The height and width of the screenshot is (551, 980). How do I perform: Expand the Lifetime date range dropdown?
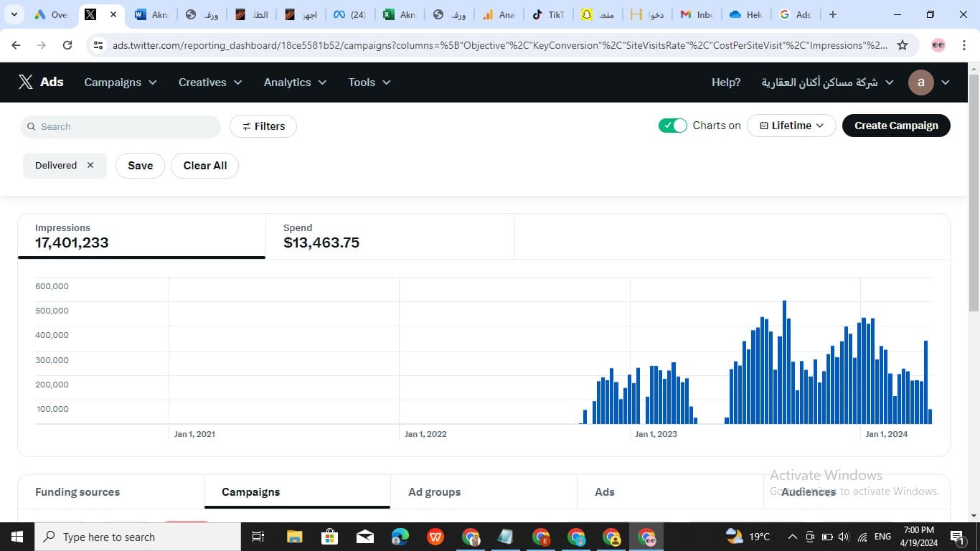click(791, 126)
